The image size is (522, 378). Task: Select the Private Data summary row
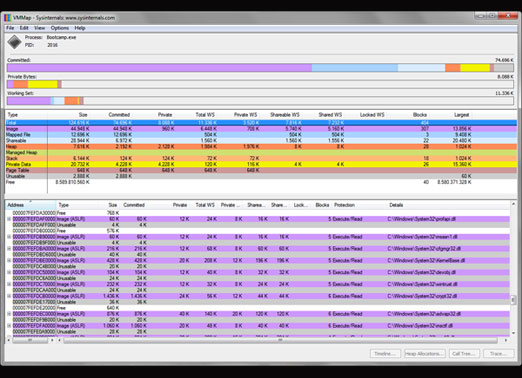pos(261,164)
